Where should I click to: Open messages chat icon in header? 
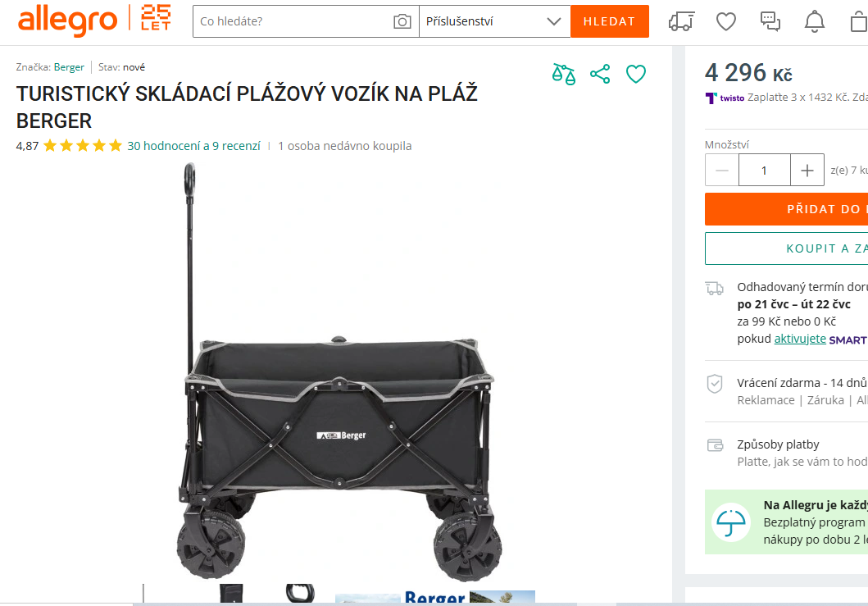770,21
